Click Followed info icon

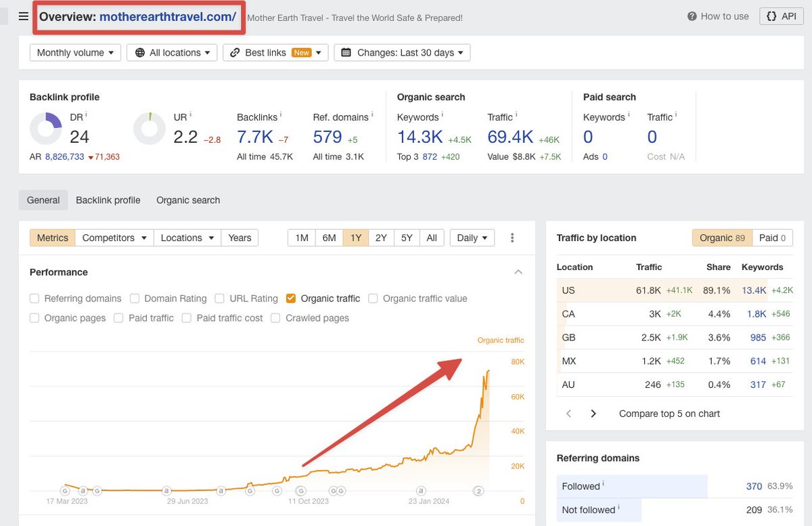point(603,484)
